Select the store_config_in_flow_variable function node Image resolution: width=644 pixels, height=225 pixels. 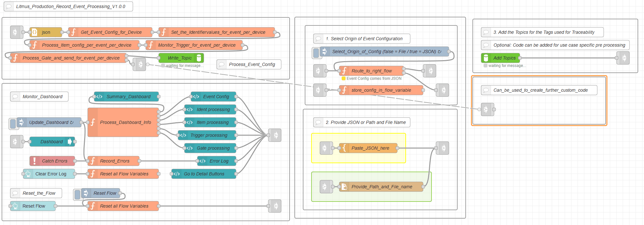[x=381, y=90]
